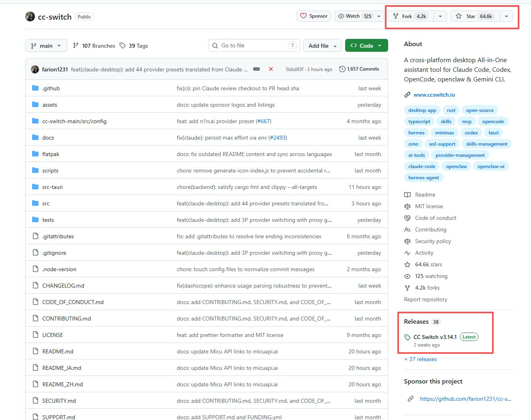Visit the www.ccswitch.io website link
This screenshot has height=420, width=531.
[434, 95]
